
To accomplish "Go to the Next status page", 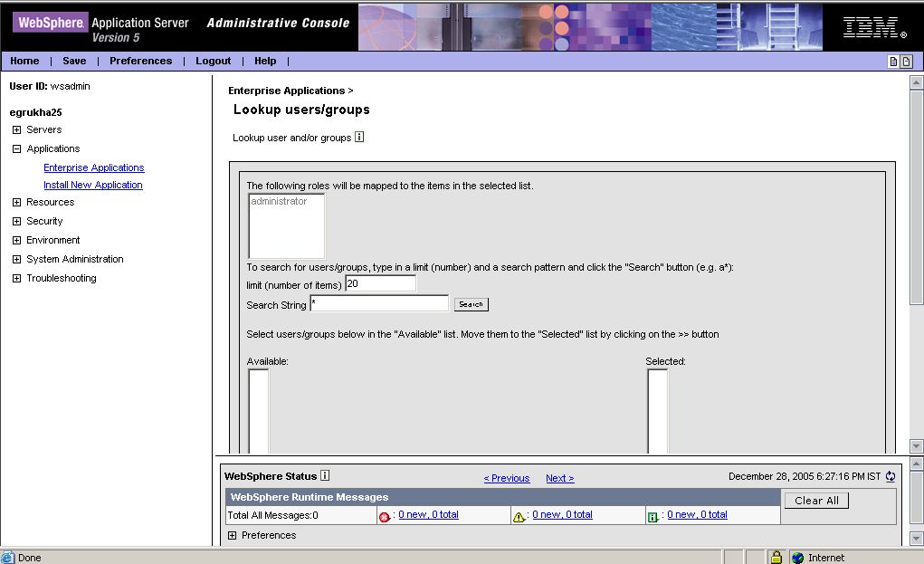I will (560, 478).
